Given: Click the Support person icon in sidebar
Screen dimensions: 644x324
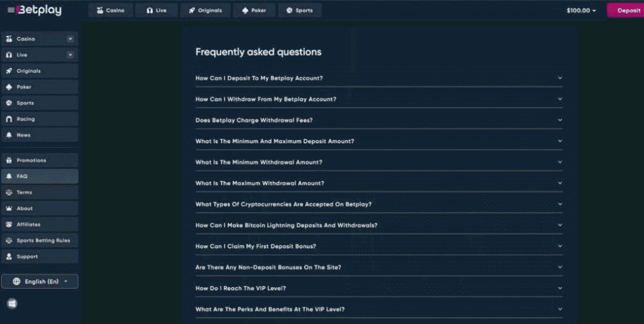Looking at the screenshot, I should click(x=9, y=257).
